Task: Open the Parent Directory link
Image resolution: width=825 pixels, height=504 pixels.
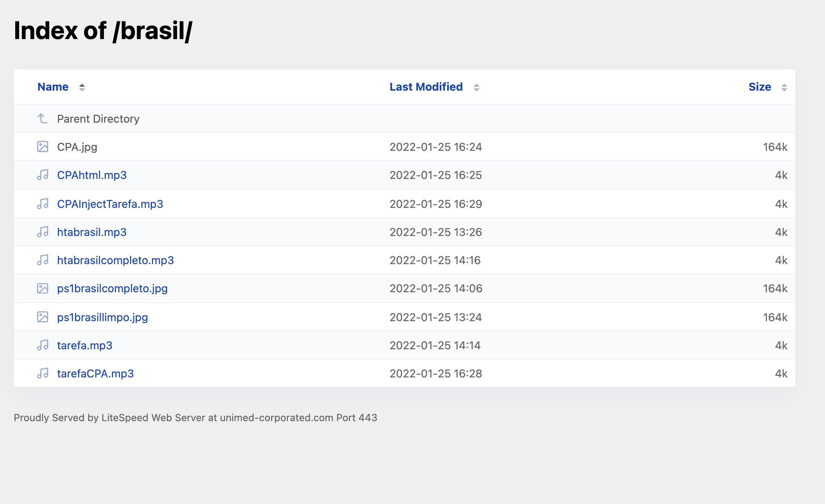Action: point(98,119)
